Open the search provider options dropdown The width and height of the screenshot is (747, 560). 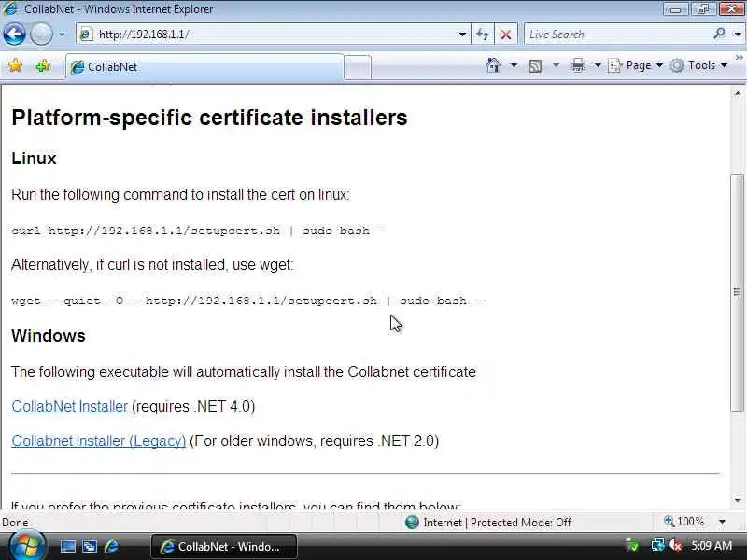(738, 35)
